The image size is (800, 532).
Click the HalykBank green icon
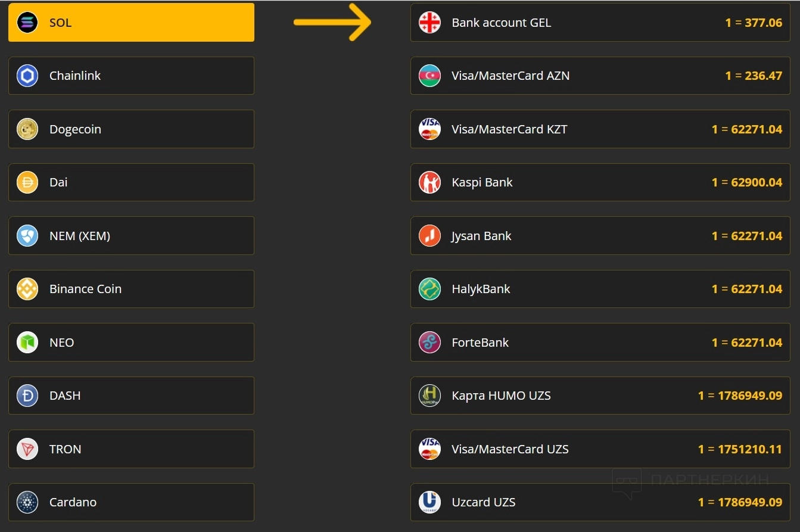[429, 289]
